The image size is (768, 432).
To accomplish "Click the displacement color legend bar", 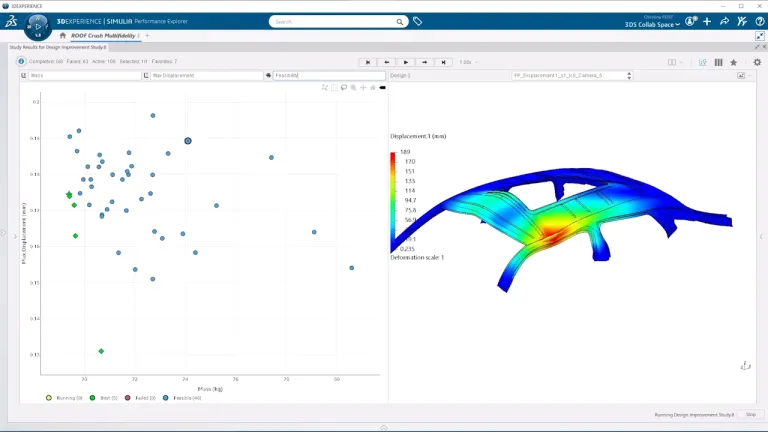I will point(393,202).
